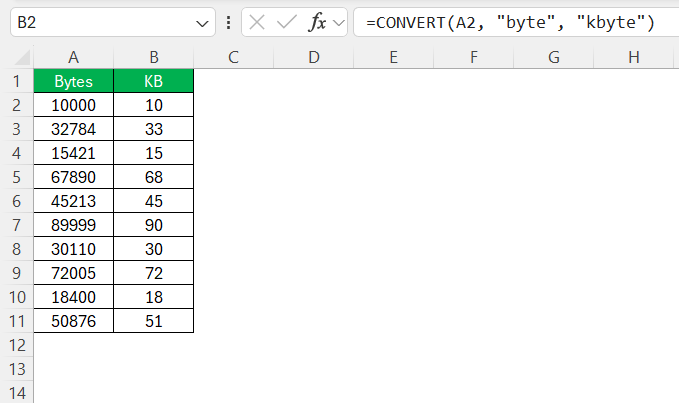This screenshot has height=403, width=679.
Task: Select cell containing 18400
Action: click(74, 297)
